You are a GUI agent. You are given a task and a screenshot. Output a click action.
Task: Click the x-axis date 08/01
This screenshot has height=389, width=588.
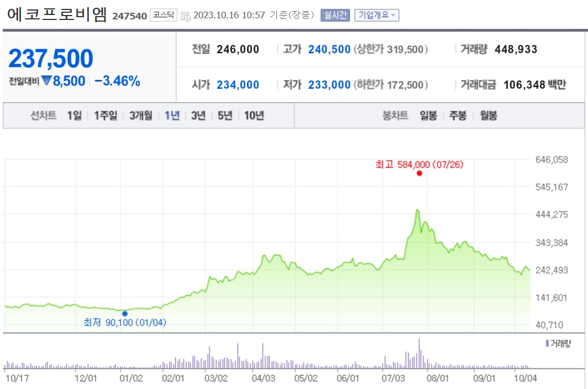(438, 378)
